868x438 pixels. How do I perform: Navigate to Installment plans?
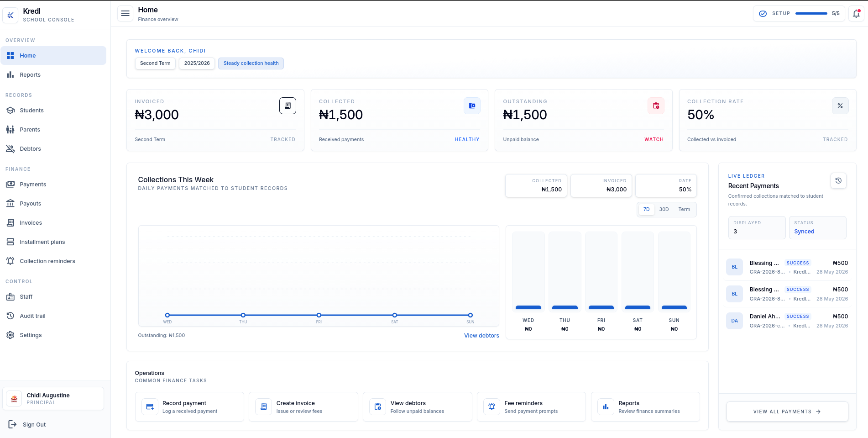coord(53,242)
